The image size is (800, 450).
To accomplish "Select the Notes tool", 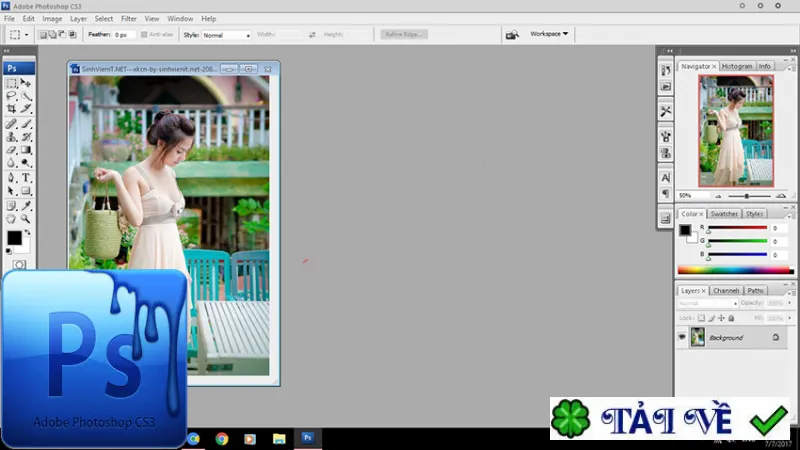I will click(x=12, y=206).
